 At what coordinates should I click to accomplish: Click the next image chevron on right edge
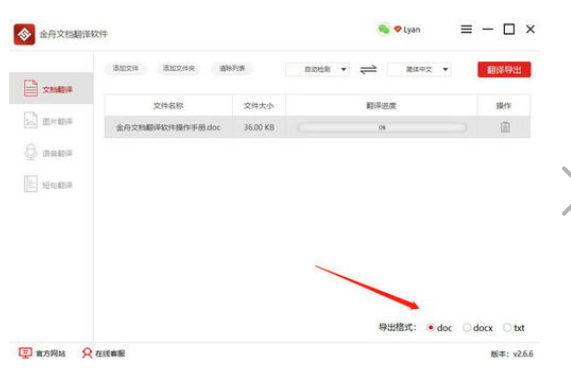tap(566, 191)
